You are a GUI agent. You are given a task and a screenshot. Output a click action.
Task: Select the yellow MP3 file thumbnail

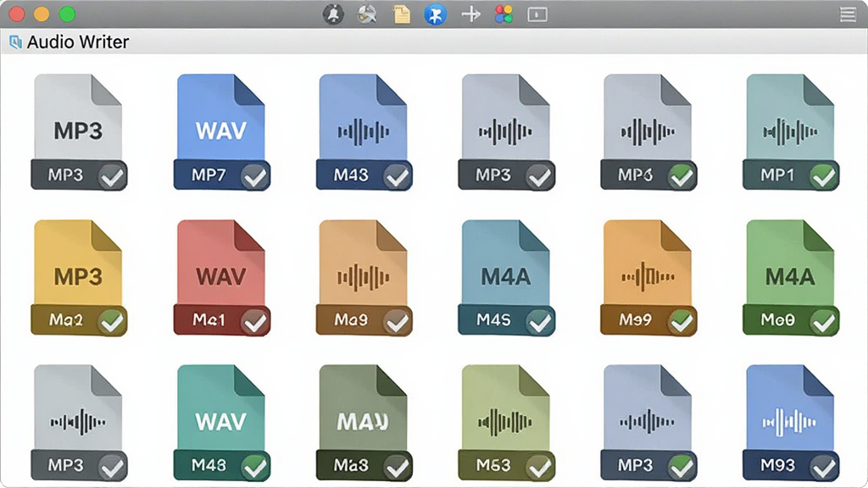tap(78, 263)
